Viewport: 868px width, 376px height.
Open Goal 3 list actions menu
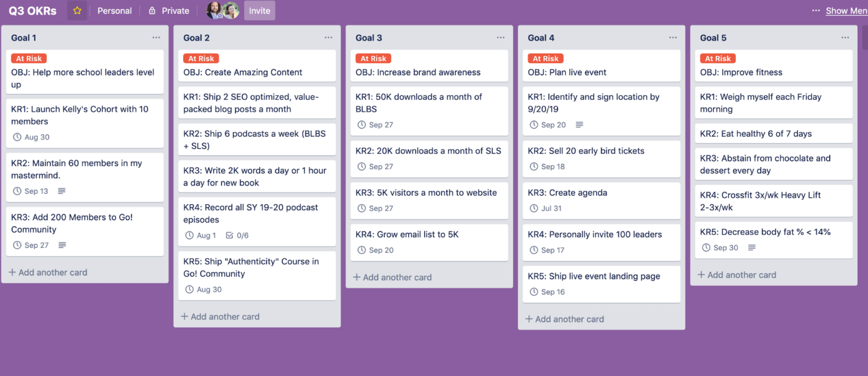point(500,38)
